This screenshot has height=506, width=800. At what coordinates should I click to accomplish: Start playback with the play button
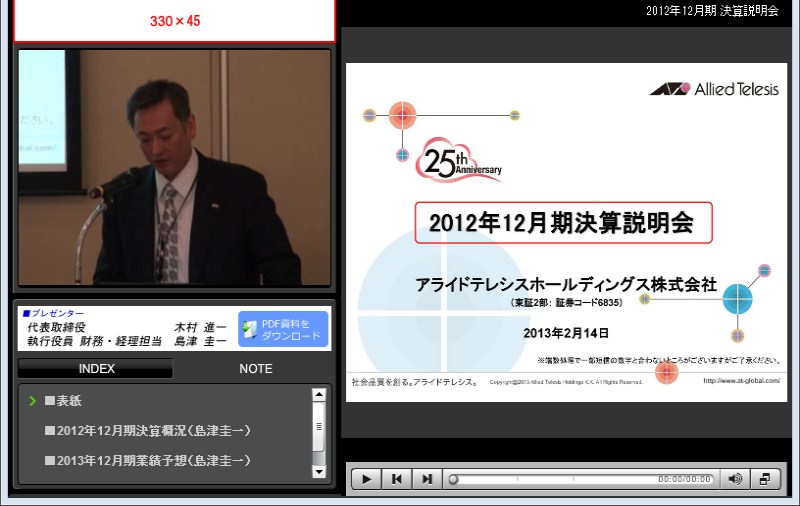366,479
